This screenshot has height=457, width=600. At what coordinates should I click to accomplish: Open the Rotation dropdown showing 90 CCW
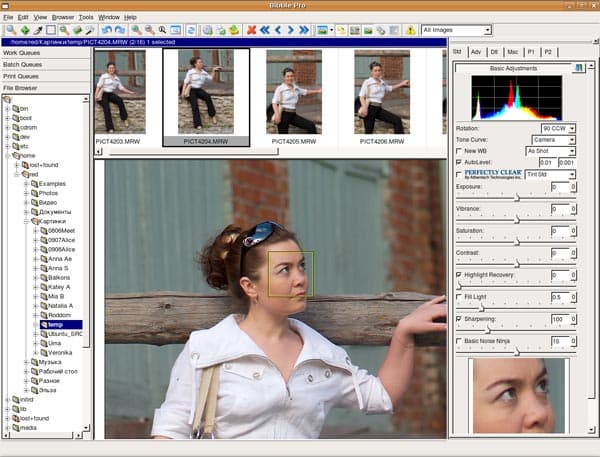click(558, 129)
